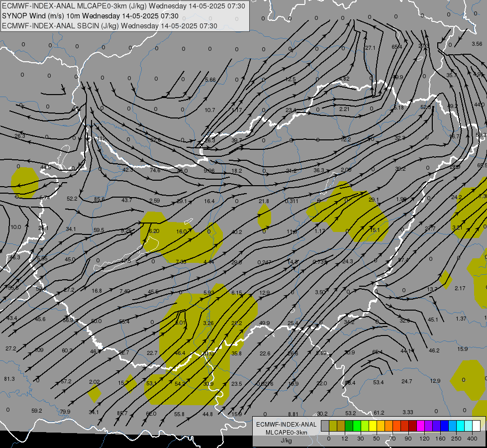Click the map value 5.66
The height and width of the screenshot is (448, 487).
pos(210,80)
